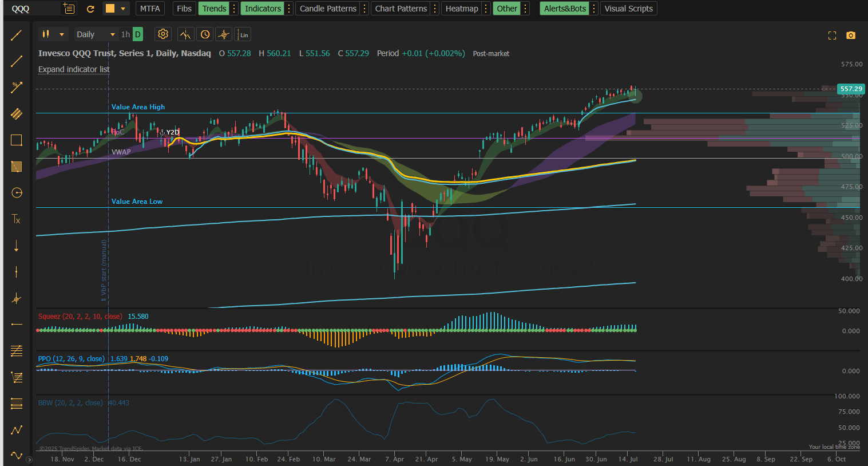The height and width of the screenshot is (466, 868).
Task: Activate the text annotation tool
Action: 17,219
